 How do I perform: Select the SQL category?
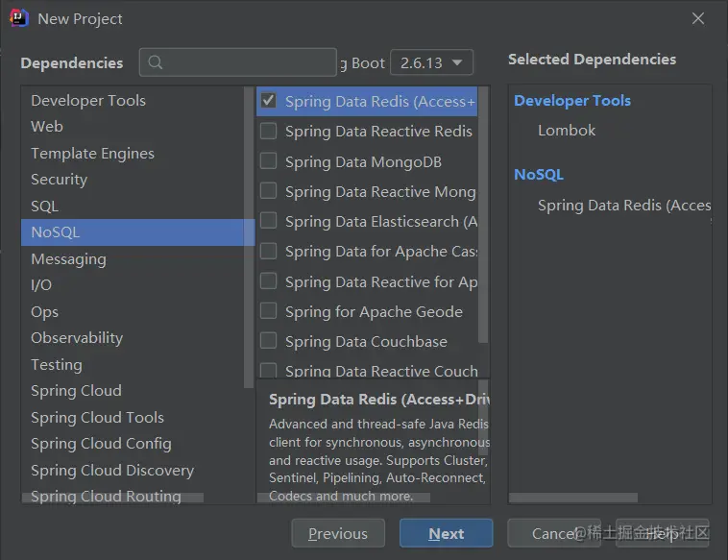coord(44,206)
